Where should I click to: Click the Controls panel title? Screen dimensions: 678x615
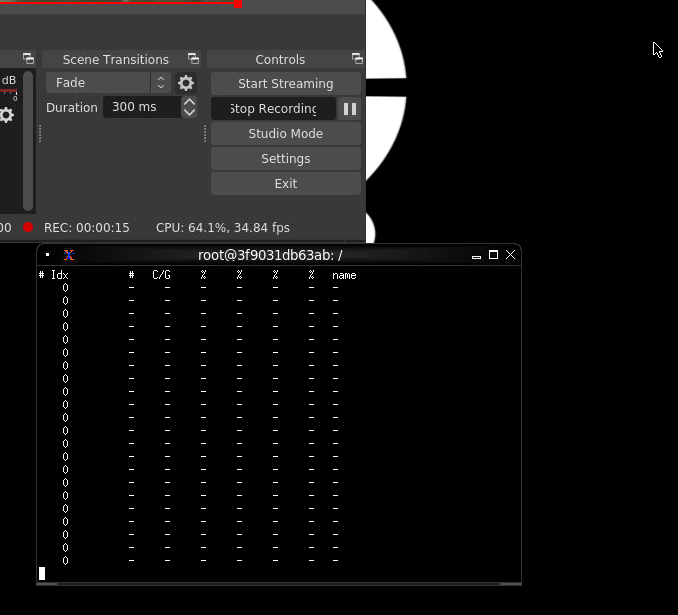pos(280,59)
